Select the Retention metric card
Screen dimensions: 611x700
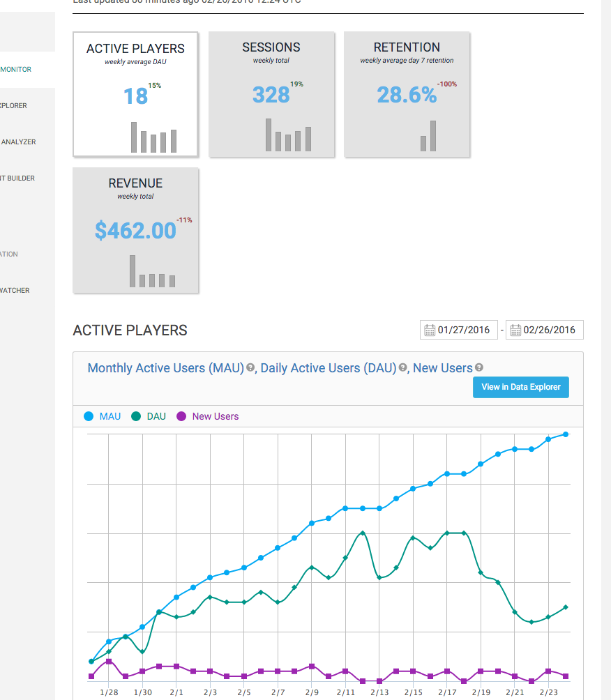[x=407, y=94]
